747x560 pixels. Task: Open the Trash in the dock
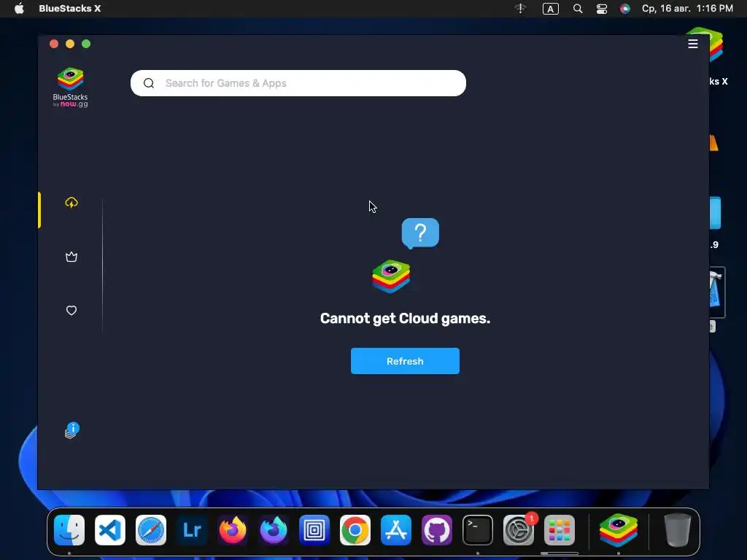678,530
